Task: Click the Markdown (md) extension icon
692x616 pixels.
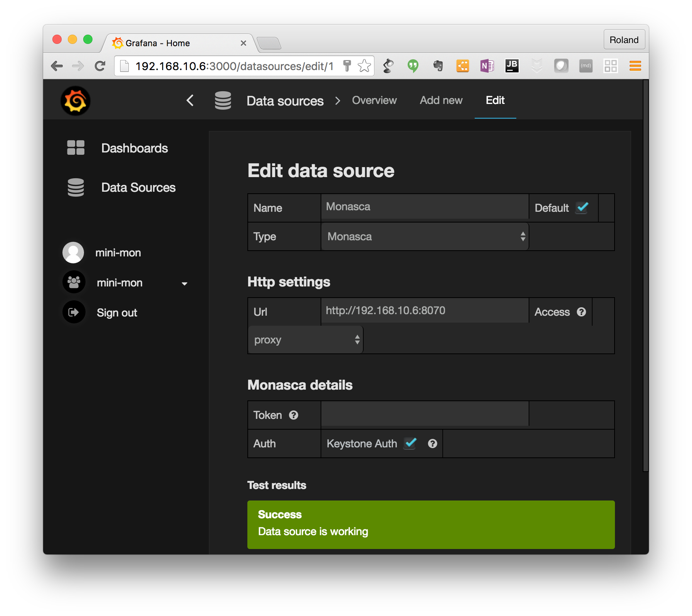Action: click(586, 66)
